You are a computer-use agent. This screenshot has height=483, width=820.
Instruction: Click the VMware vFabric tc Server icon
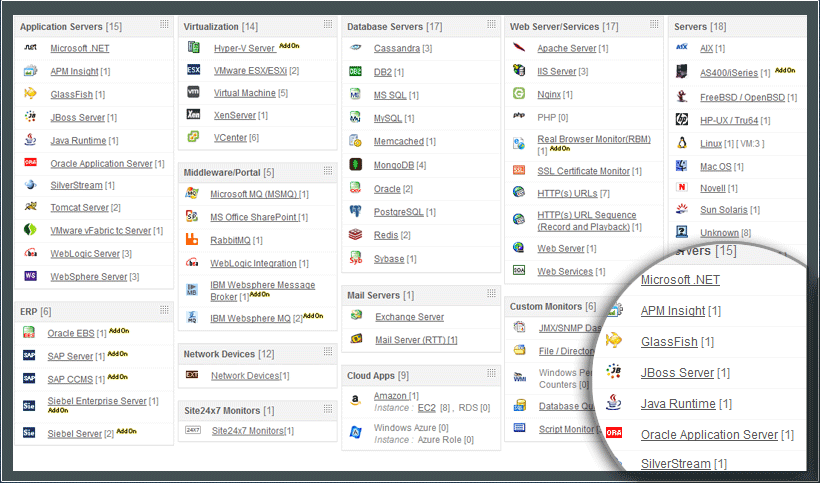click(x=30, y=229)
